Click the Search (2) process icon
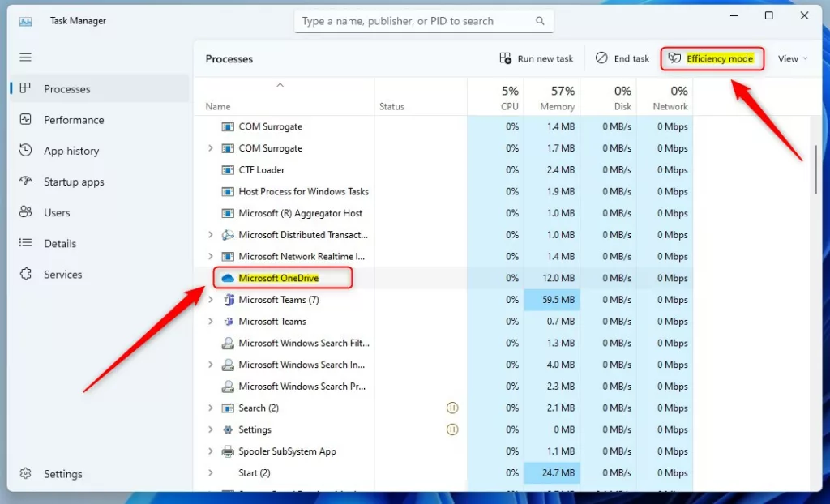This screenshot has width=830, height=504. coord(228,408)
